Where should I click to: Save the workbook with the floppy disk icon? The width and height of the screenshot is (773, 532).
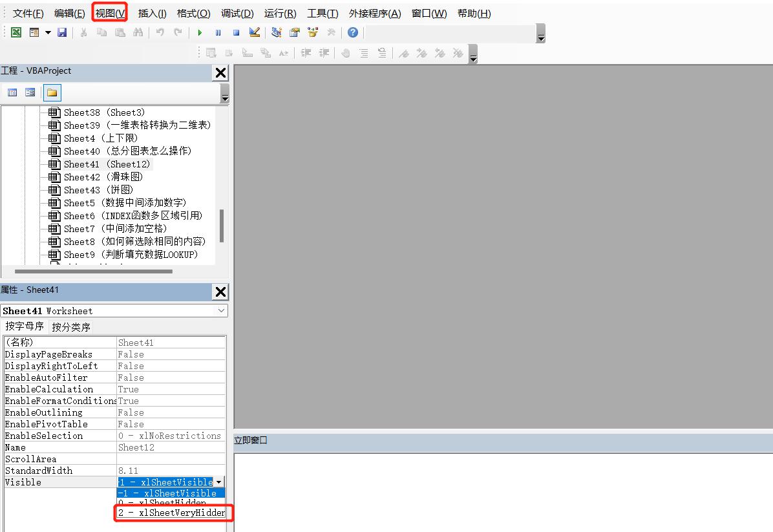point(62,32)
